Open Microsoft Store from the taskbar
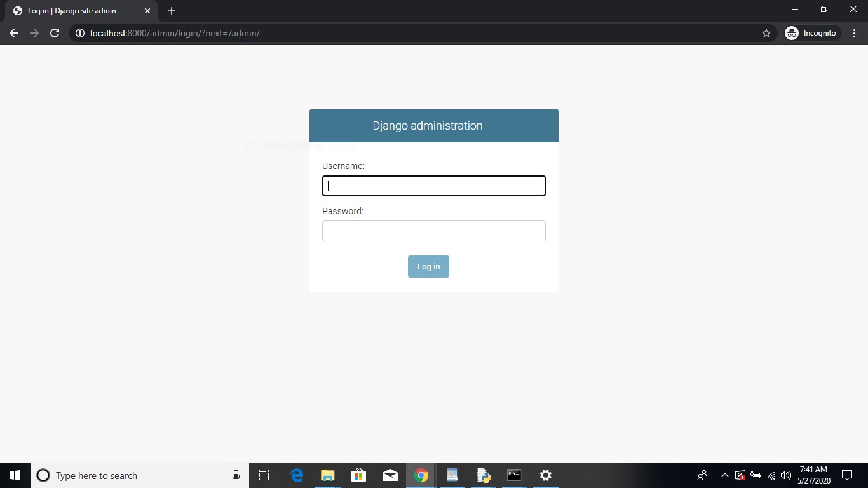 pos(358,475)
